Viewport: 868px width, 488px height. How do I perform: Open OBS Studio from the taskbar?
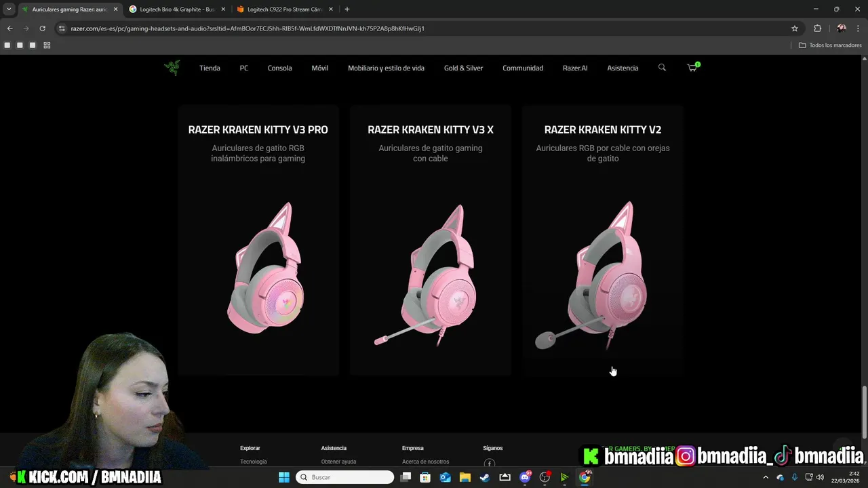click(545, 477)
